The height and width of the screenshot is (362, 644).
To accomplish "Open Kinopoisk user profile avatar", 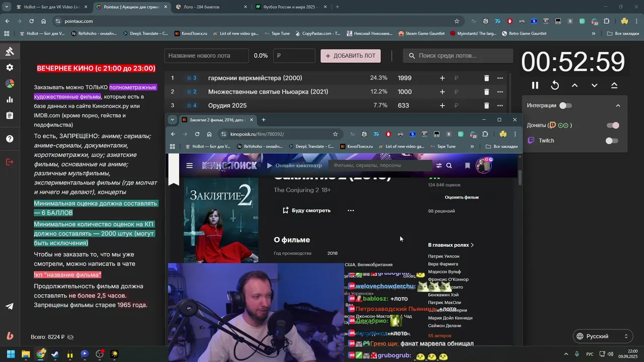I will click(484, 165).
